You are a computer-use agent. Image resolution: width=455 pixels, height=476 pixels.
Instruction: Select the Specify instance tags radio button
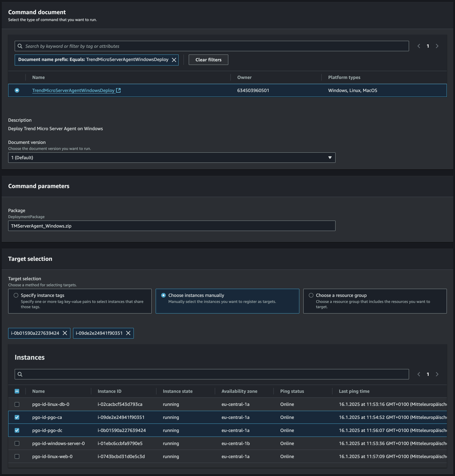(16, 295)
